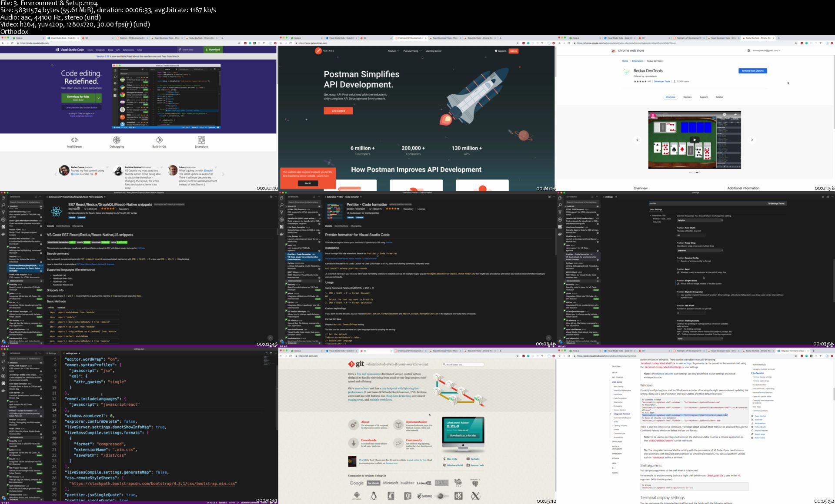
Task: Open the dropdown arrow beside Download for Mac
Action: pyautogui.click(x=99, y=98)
